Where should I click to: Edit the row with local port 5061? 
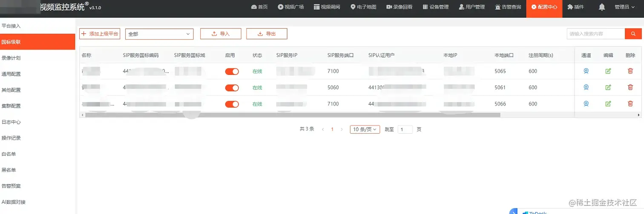(608, 87)
